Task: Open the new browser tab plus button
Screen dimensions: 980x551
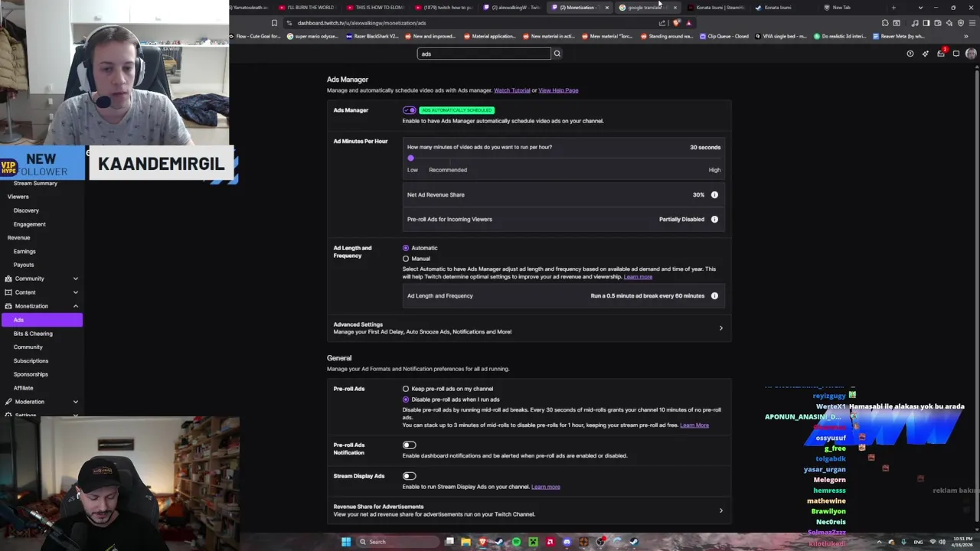Action: pos(893,8)
